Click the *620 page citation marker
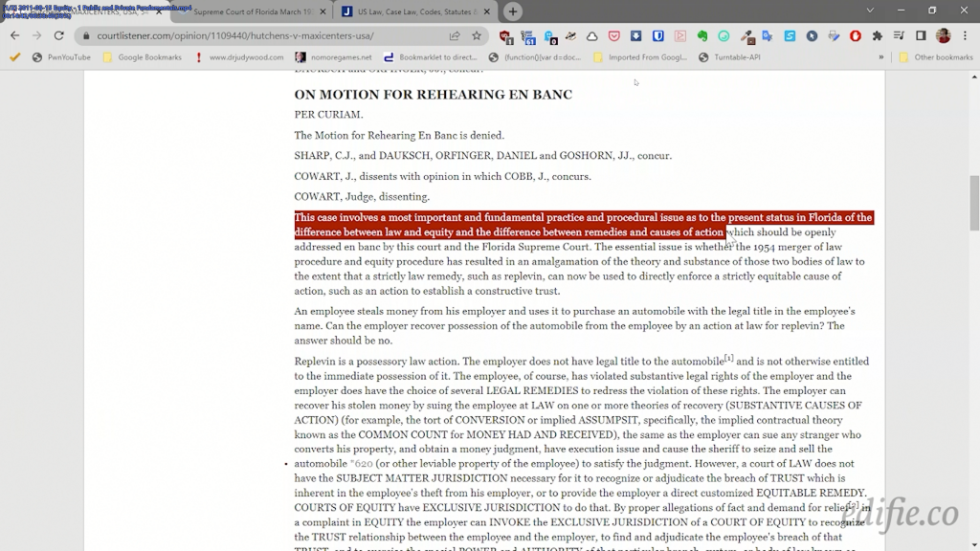The height and width of the screenshot is (551, 980). click(x=361, y=464)
